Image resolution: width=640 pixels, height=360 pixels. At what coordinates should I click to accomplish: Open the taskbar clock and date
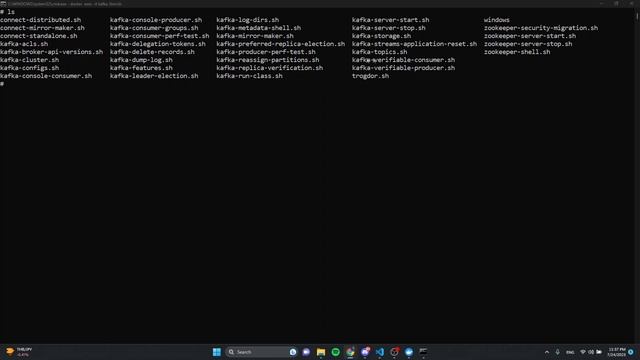616,352
